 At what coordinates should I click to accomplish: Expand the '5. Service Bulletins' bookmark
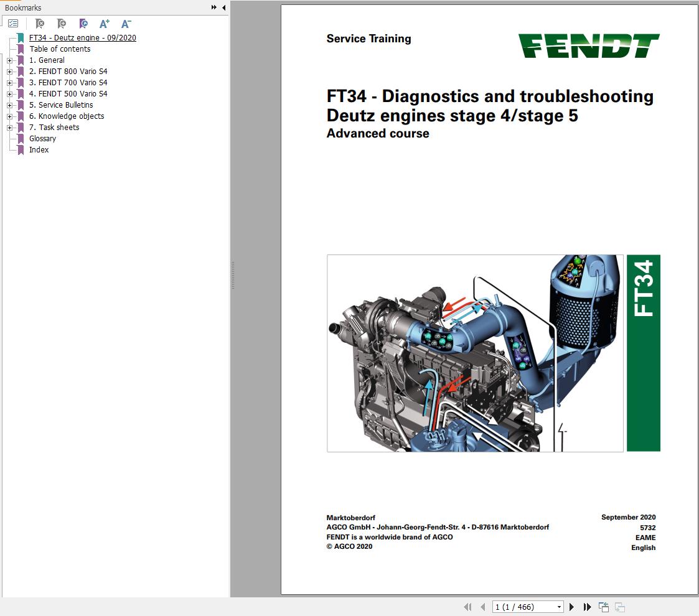click(x=10, y=105)
